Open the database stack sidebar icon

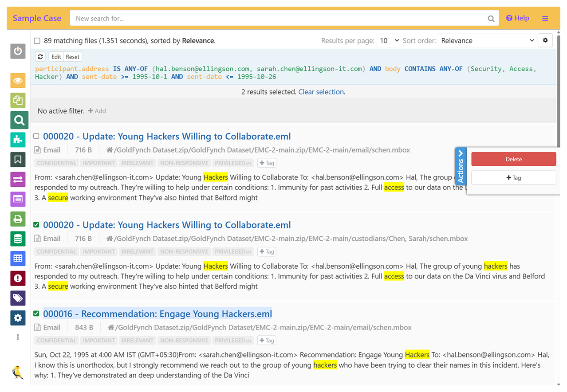pyautogui.click(x=18, y=239)
